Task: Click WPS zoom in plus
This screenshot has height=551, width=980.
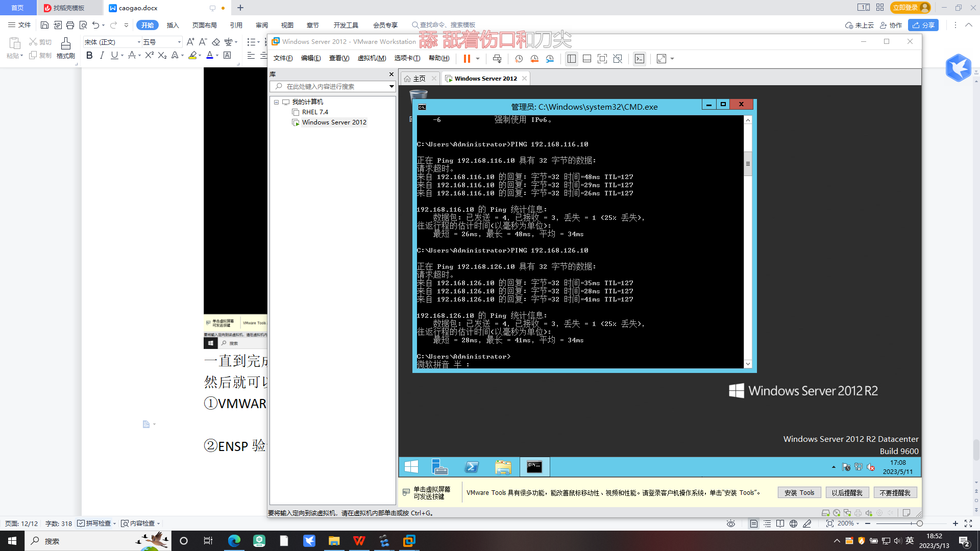Action: (x=955, y=523)
